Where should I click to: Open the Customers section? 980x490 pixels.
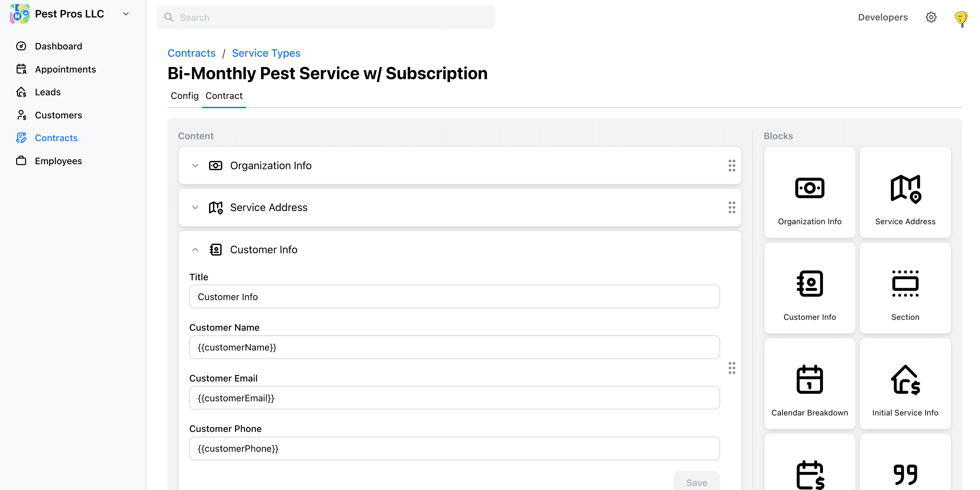tap(58, 115)
